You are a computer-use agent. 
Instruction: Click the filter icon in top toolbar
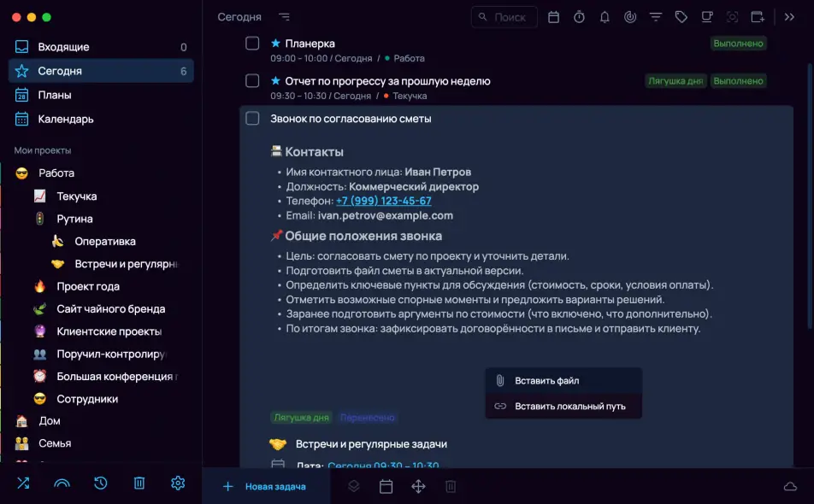pyautogui.click(x=656, y=17)
